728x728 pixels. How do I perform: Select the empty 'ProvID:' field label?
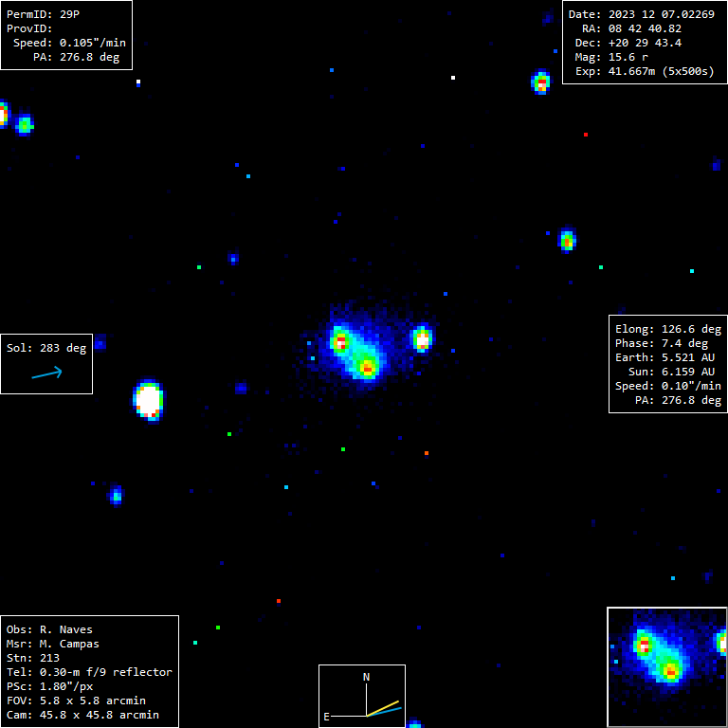tap(29, 28)
